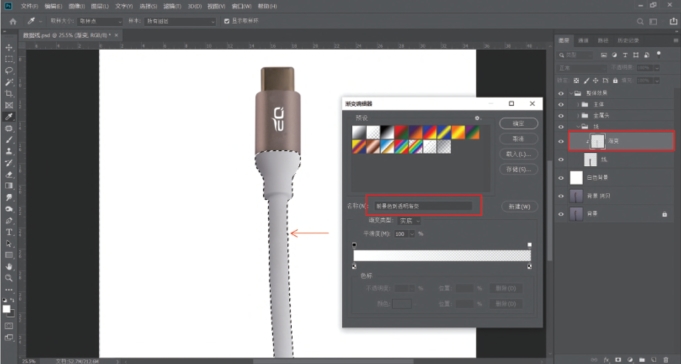This screenshot has height=364, width=681.
Task: Toggle the show sampling ring checkbox
Action: tap(226, 21)
